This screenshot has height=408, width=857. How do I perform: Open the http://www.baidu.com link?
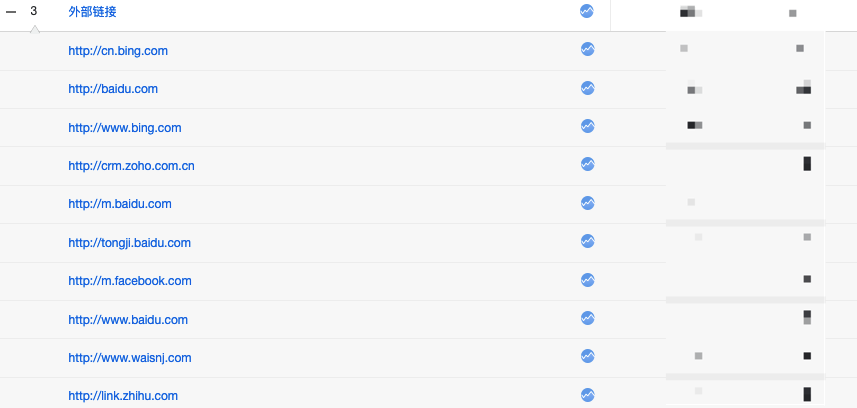tap(128, 320)
